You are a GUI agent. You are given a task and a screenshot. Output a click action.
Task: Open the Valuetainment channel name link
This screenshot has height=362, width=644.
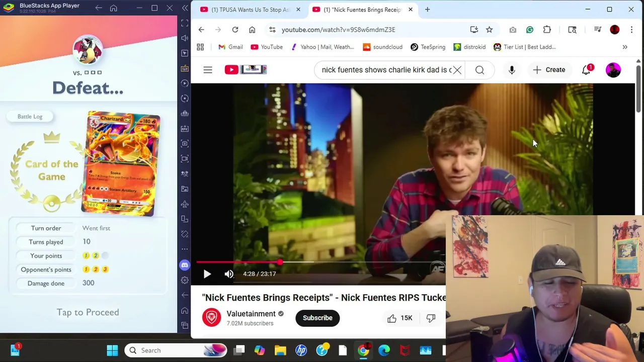pyautogui.click(x=251, y=314)
